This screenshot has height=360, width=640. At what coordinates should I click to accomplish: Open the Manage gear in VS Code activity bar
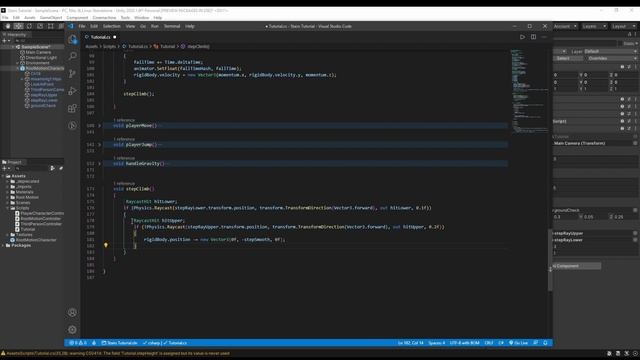tap(72, 329)
